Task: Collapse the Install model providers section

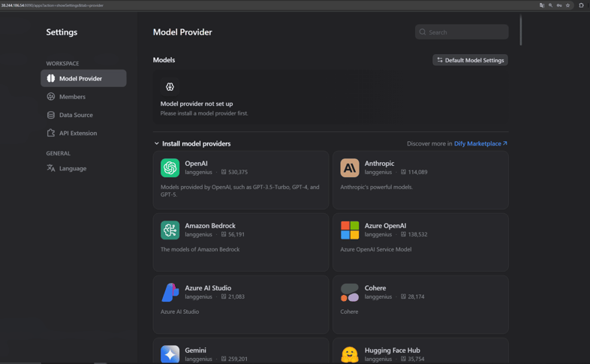Action: [x=157, y=143]
